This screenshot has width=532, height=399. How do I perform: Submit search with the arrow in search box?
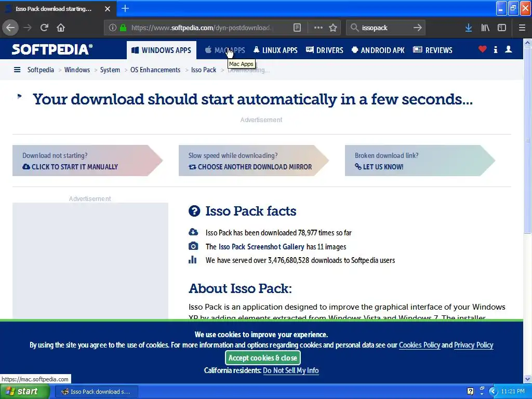[418, 28]
